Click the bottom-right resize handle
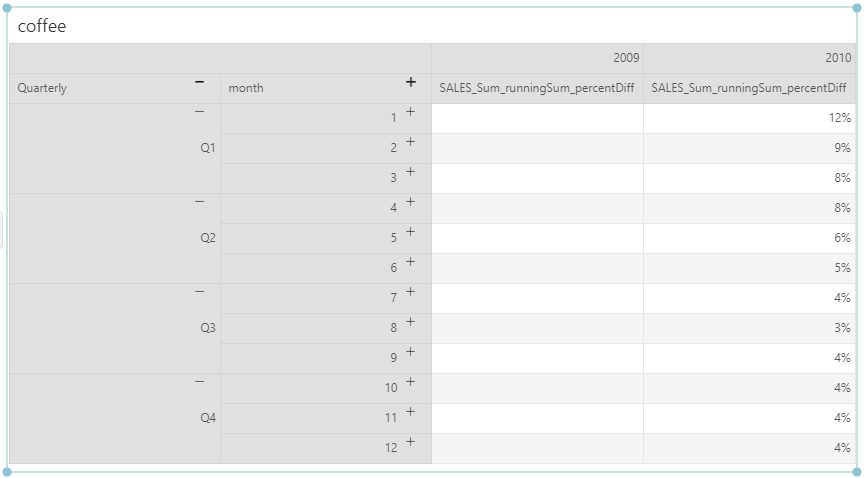Viewport: 864px width, 478px height. coord(857,470)
